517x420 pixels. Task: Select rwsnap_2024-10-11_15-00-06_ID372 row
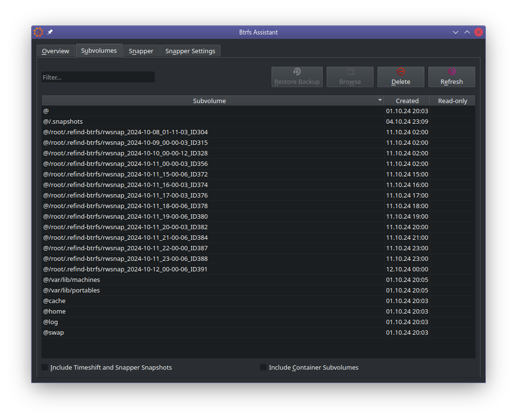coord(258,175)
